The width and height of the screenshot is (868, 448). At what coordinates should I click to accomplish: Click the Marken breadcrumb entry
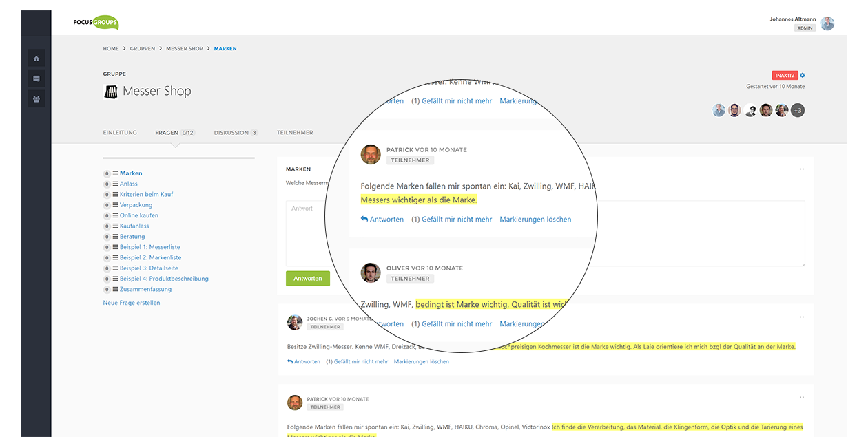click(x=225, y=49)
